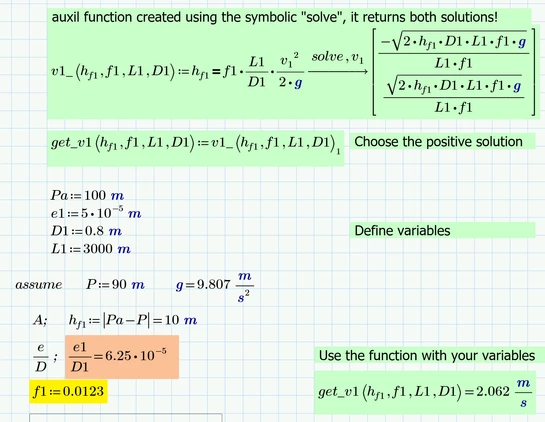This screenshot has height=422, width=545.
Task: Select the yellow "f1:=0.0123" definition
Action: click(68, 391)
